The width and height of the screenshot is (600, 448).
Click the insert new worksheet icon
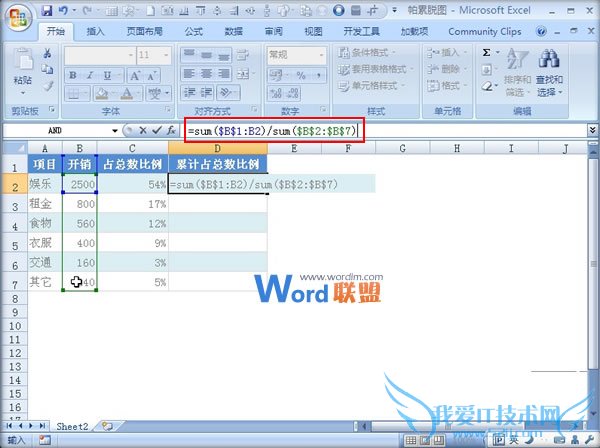(107, 426)
